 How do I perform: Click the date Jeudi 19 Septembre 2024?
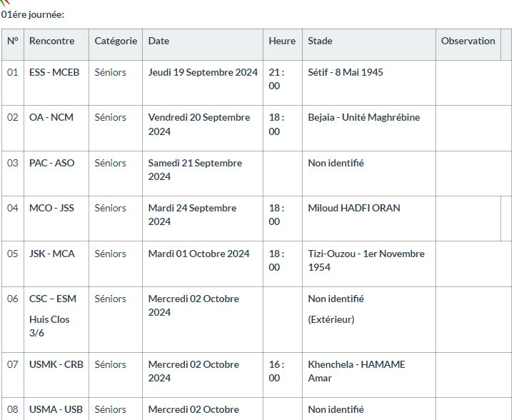pyautogui.click(x=203, y=72)
